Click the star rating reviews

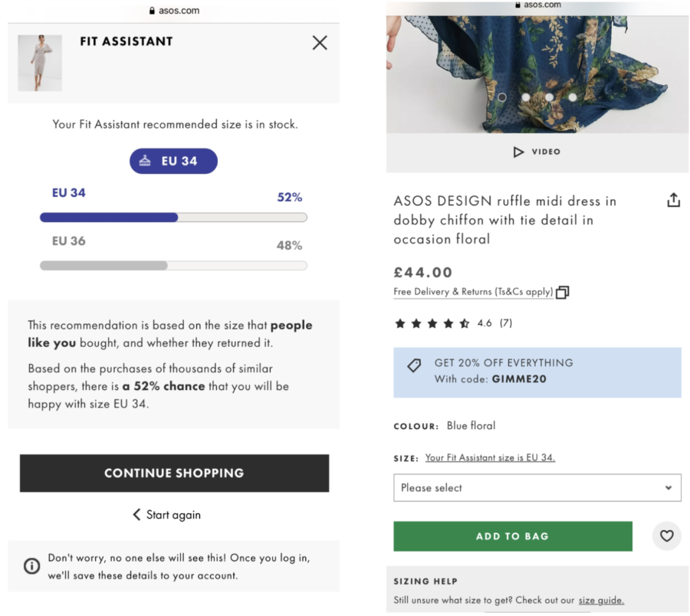pos(432,323)
